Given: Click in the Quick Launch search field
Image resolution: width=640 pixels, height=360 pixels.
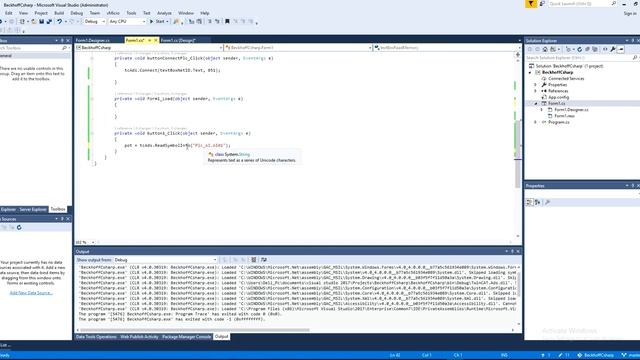Looking at the screenshot, I should (x=582, y=4).
